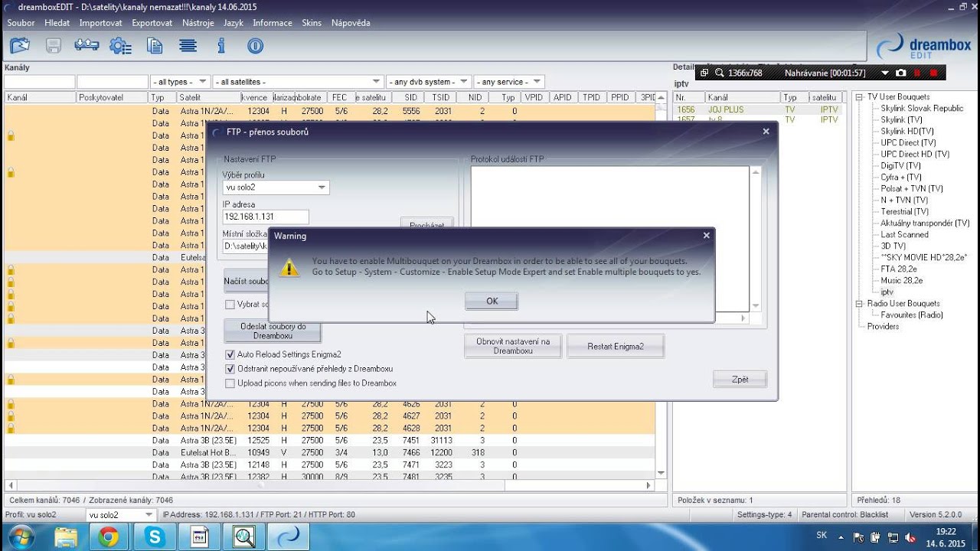Open the all types filter dropdown
The height and width of the screenshot is (551, 980).
point(203,82)
